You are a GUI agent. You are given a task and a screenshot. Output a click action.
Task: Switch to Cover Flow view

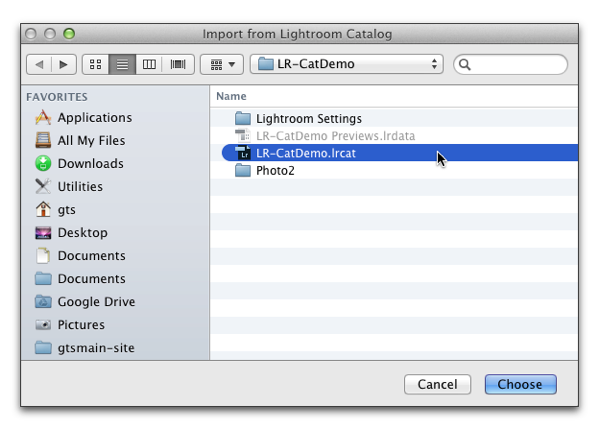point(177,64)
